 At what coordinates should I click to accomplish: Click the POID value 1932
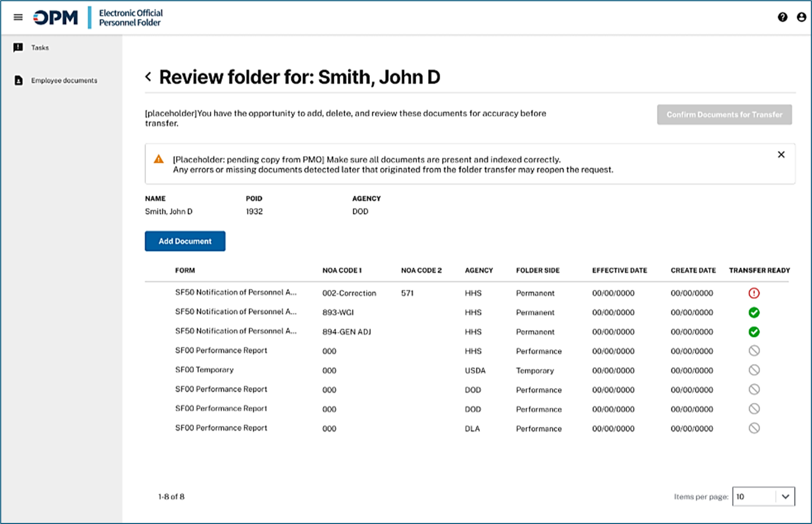254,212
